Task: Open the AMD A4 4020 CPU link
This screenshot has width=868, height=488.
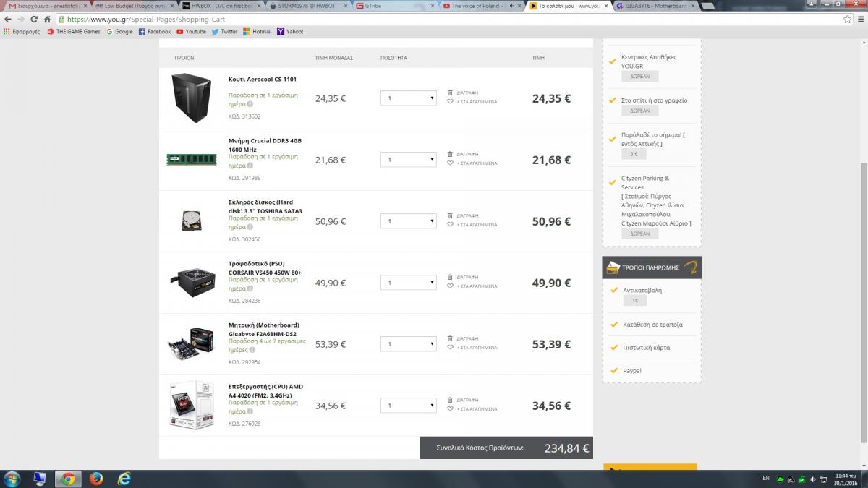Action: pos(265,390)
